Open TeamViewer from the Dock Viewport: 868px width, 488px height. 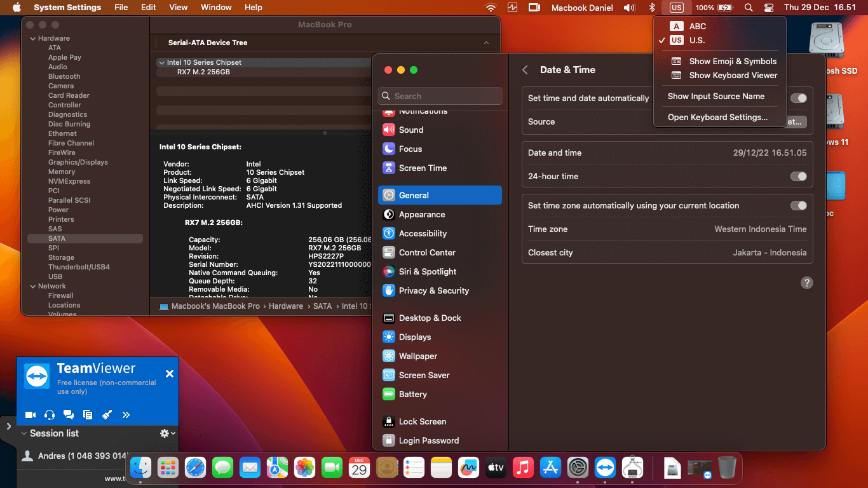605,468
